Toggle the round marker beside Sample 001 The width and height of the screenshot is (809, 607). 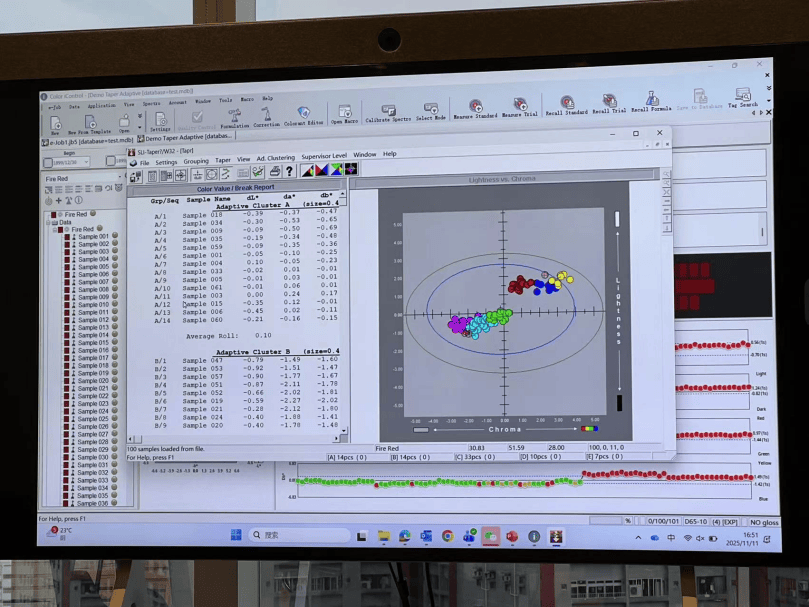point(116,237)
